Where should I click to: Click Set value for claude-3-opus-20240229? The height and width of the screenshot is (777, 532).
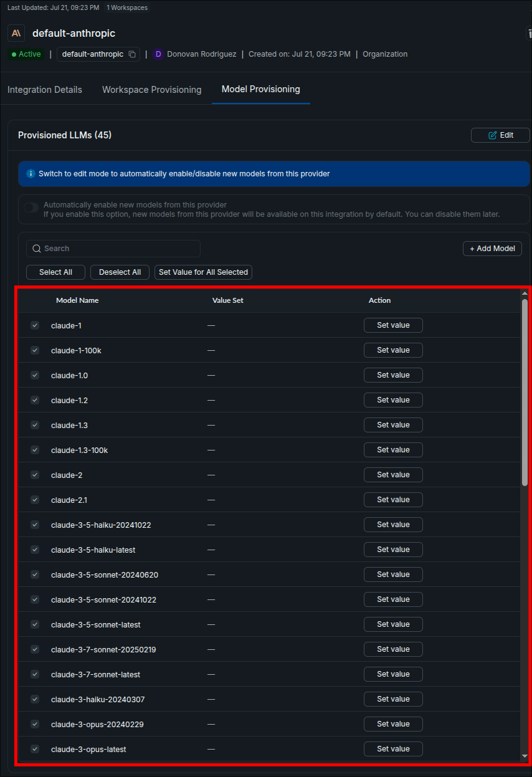[x=393, y=724]
